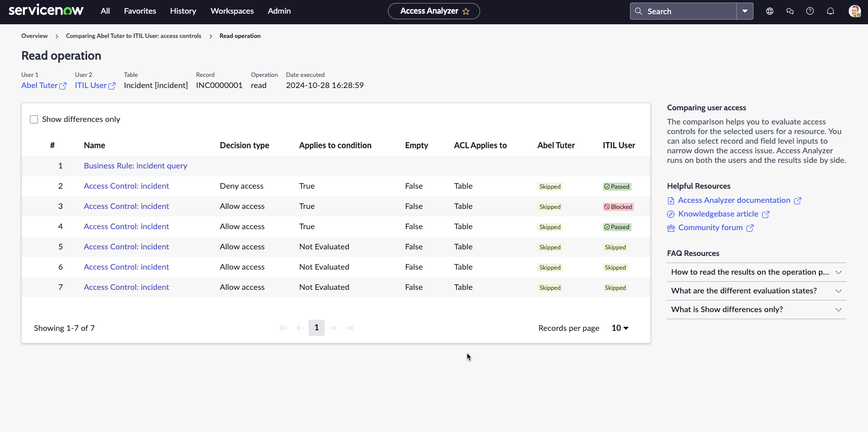Click the global Search field
The height and width of the screenshot is (432, 868).
pos(683,11)
